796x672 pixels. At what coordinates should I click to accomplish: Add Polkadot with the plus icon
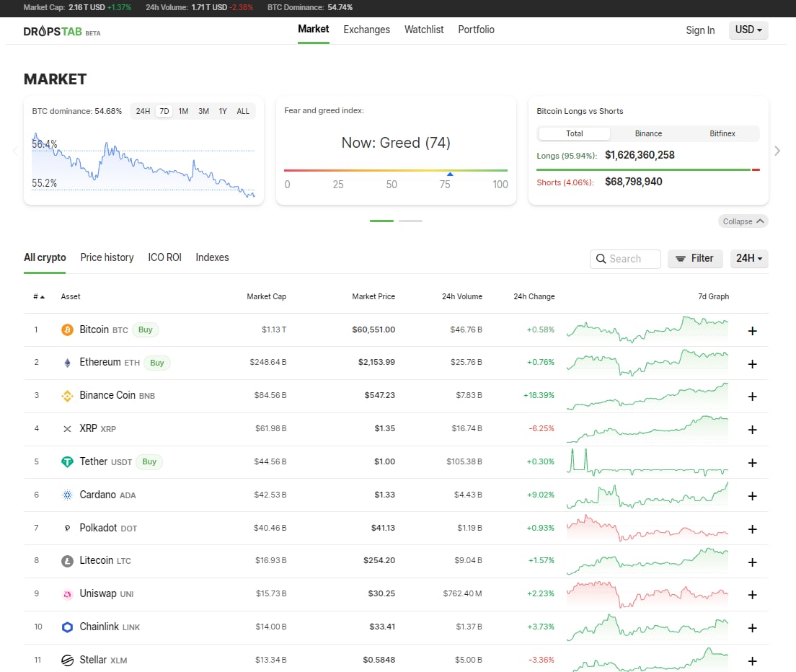(x=752, y=529)
